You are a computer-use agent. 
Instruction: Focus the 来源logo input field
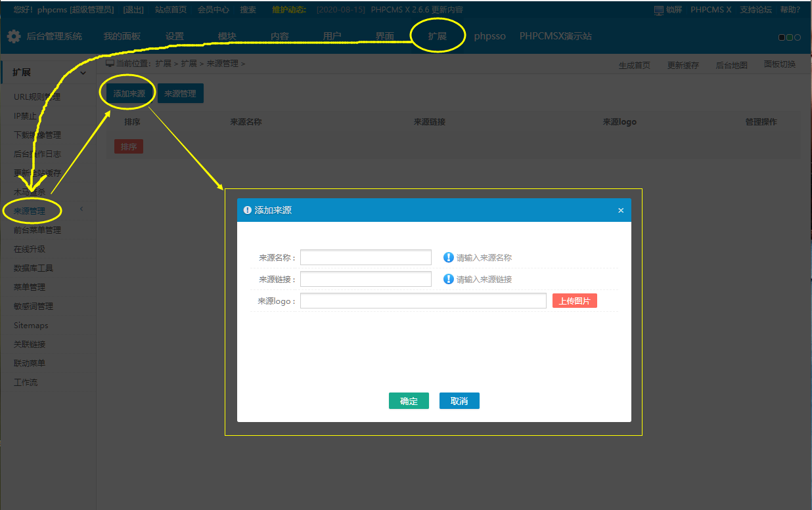[423, 301]
